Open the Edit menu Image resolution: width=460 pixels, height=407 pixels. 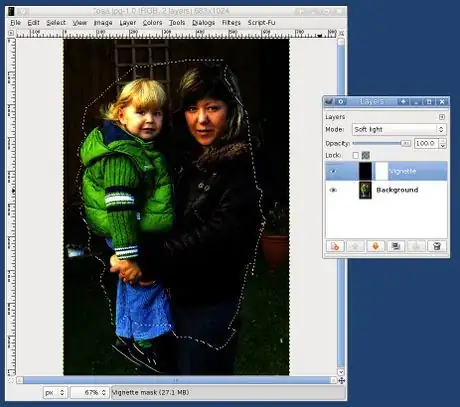click(33, 23)
